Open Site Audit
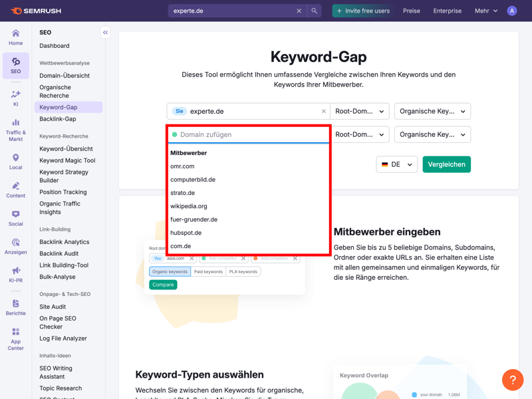This screenshot has height=399, width=532. [x=53, y=307]
